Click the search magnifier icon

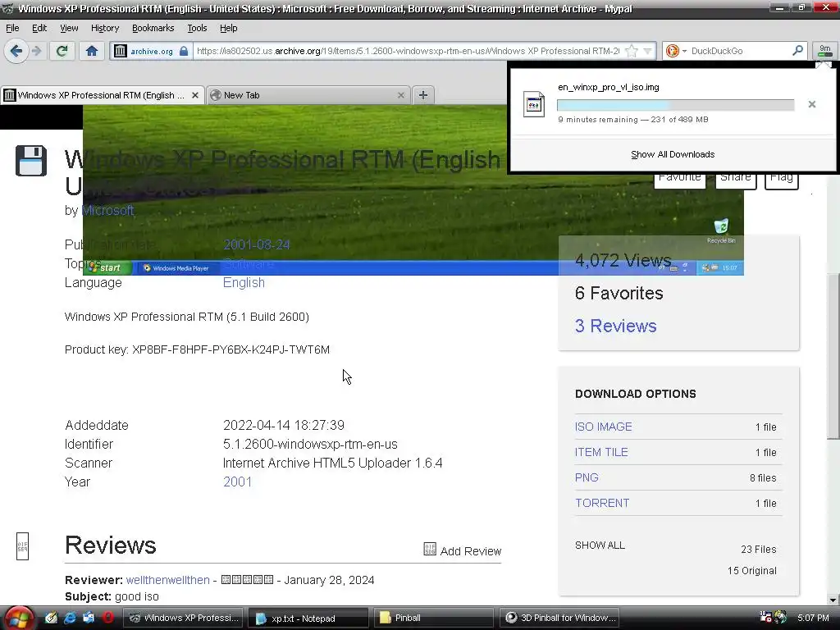(x=797, y=50)
